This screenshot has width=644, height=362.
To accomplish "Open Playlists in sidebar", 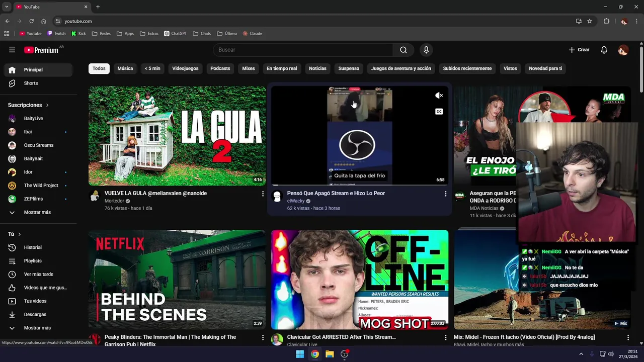I will click(38, 261).
